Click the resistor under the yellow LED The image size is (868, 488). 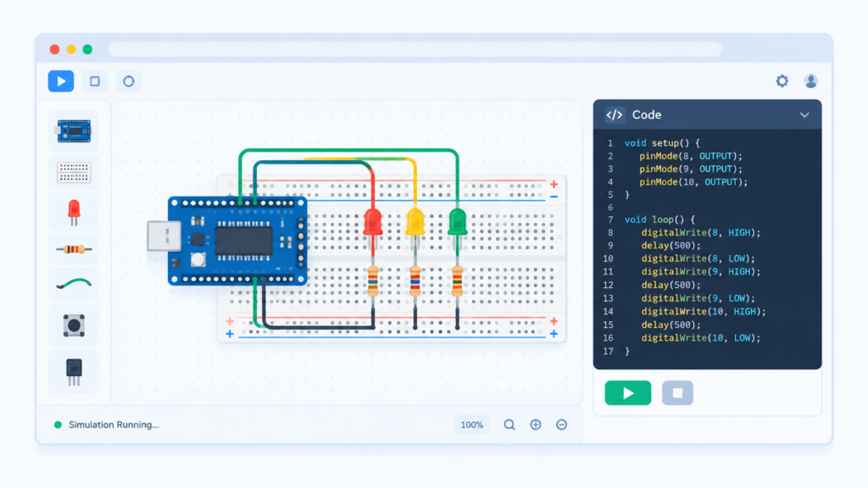pos(415,281)
